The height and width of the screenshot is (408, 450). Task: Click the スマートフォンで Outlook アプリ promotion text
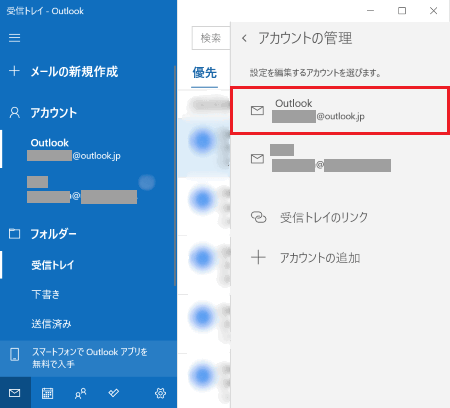tap(90, 358)
